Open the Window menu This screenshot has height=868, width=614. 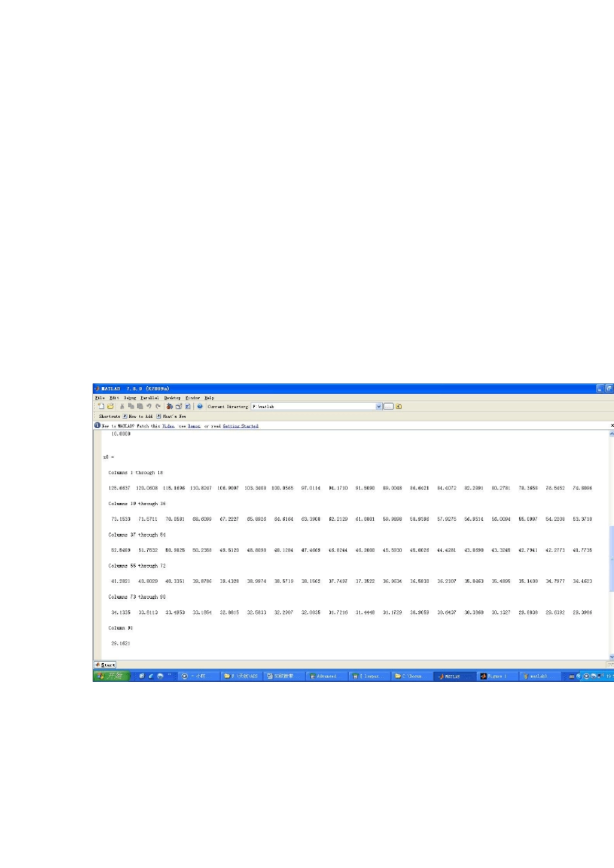coord(193,398)
